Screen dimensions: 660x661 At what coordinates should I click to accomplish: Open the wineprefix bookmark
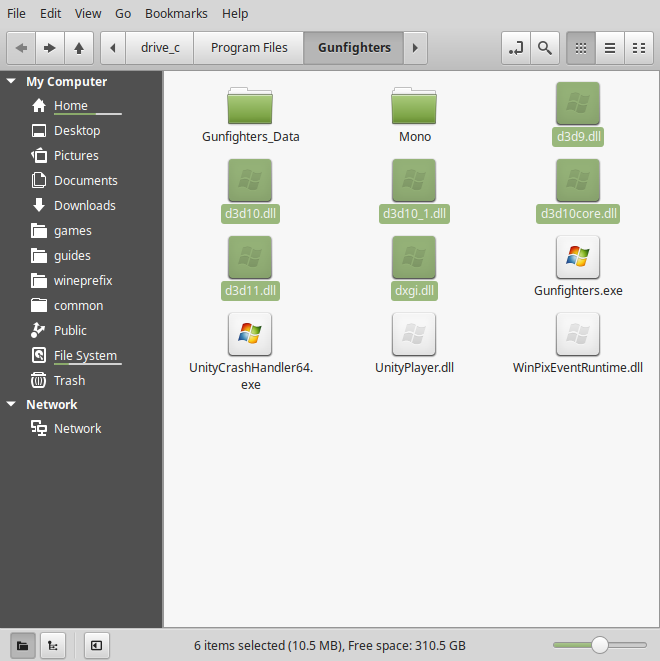pyautogui.click(x=81, y=280)
